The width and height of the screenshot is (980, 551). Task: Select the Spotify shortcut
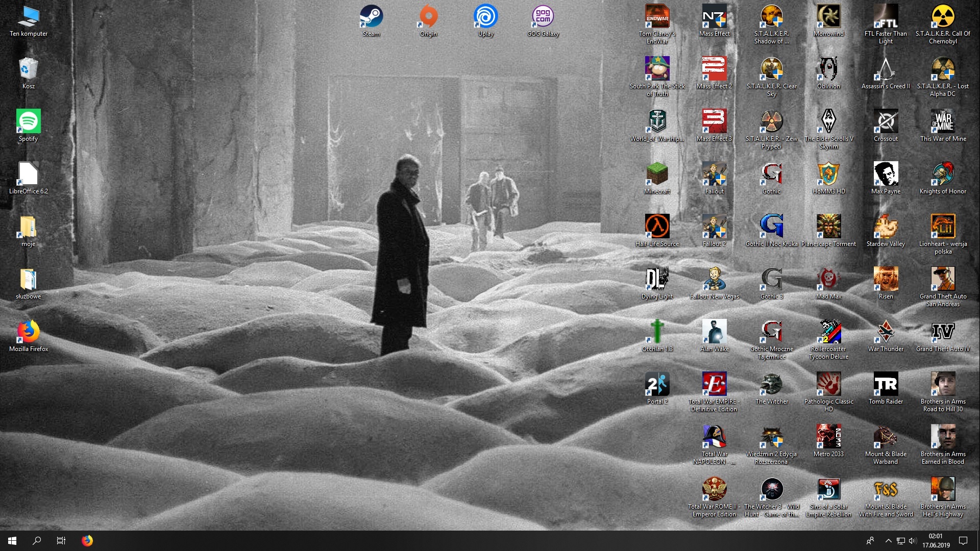coord(29,121)
